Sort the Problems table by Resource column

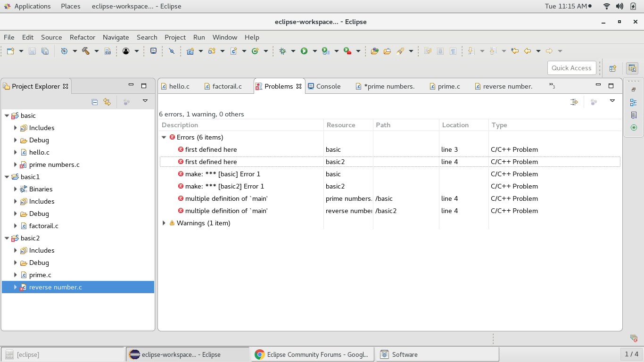[348, 125]
